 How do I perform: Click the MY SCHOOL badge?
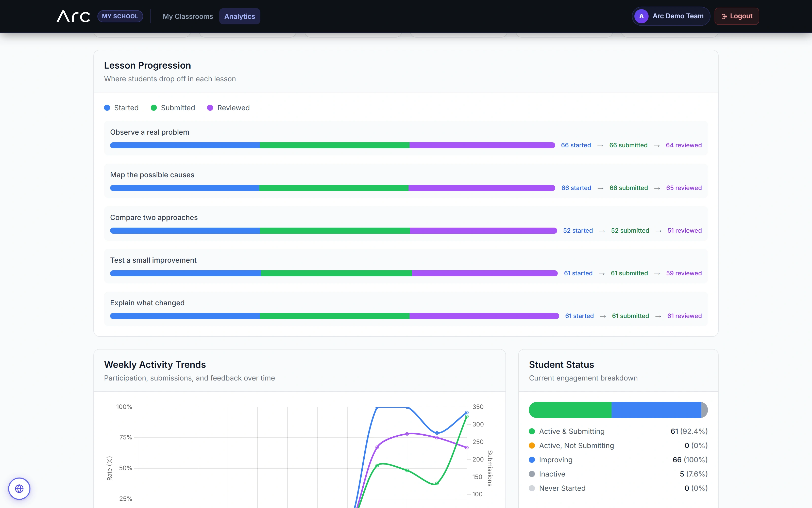120,16
